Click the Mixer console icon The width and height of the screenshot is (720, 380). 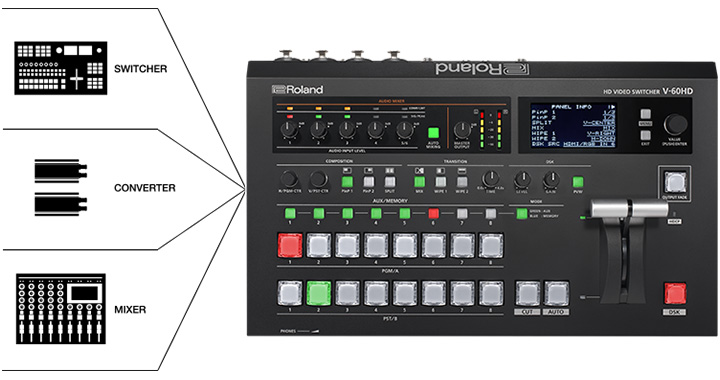(x=61, y=309)
